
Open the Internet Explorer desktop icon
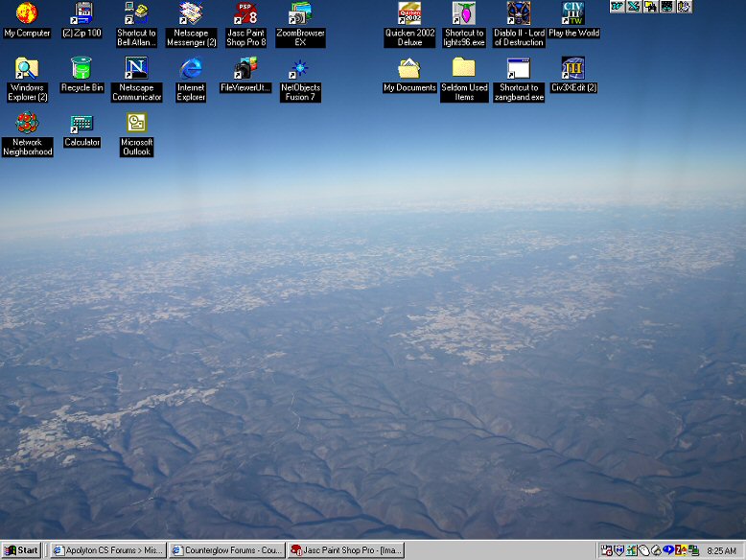click(191, 68)
